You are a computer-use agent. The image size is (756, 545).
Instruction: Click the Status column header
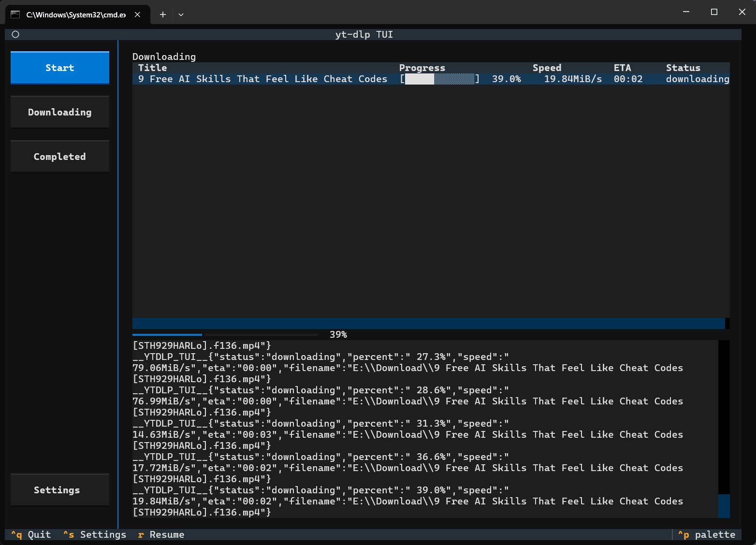coord(683,68)
